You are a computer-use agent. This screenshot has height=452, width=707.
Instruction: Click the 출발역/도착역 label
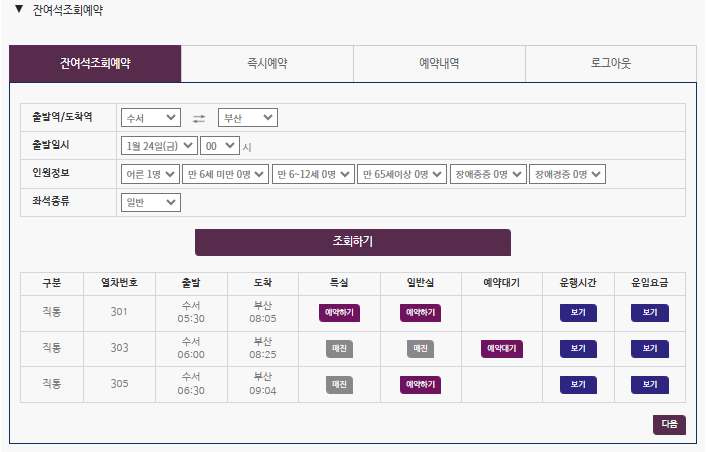(62, 117)
